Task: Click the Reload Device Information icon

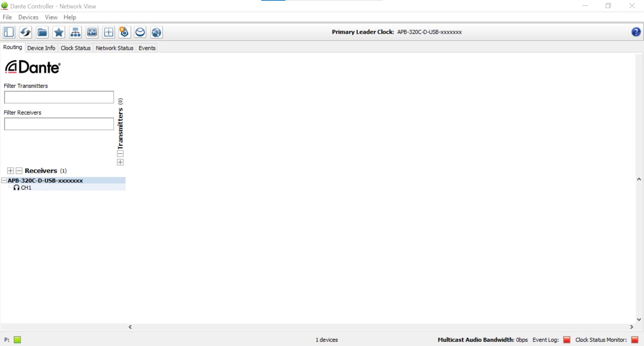Action: point(26,32)
